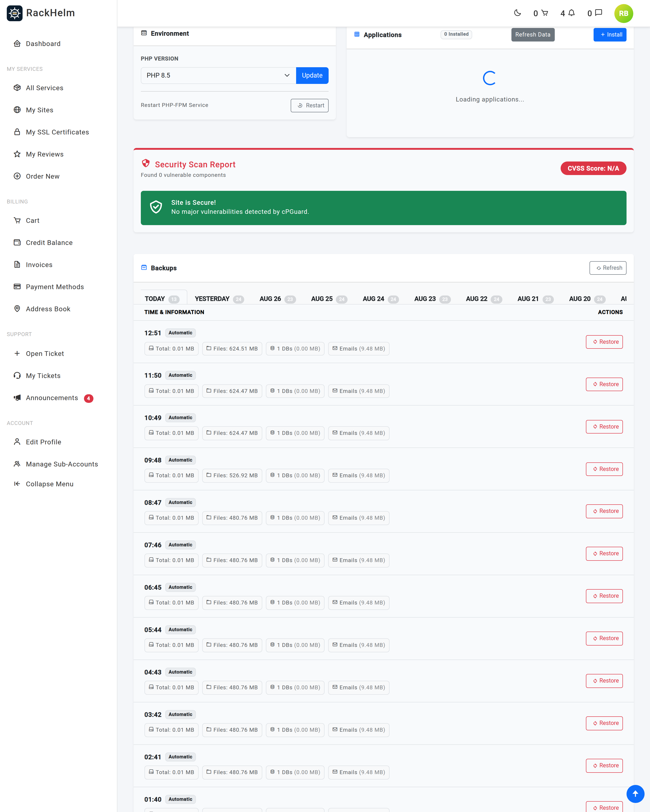The image size is (650, 812).
Task: Click Address Book pin icon
Action: point(17,309)
